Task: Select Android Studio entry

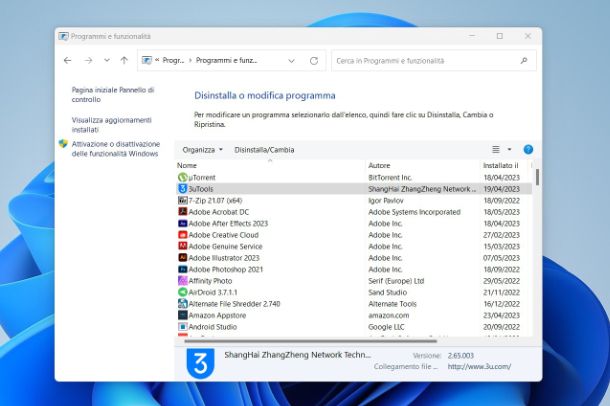Action: coord(212,327)
